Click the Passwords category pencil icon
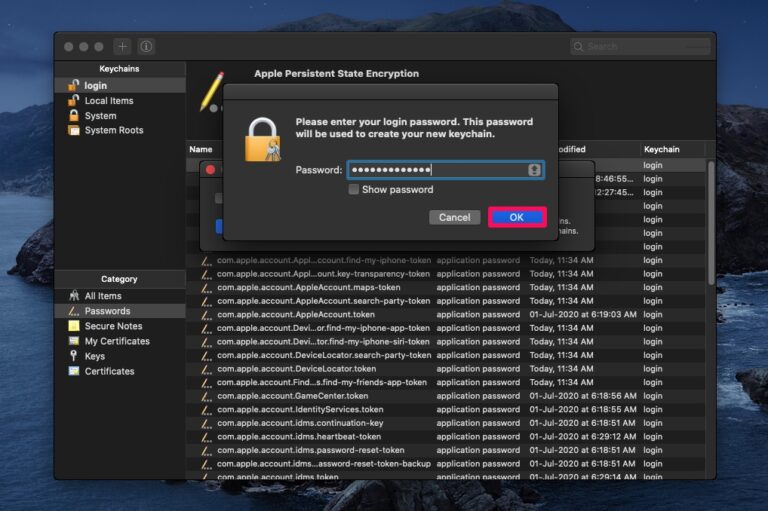 (74, 311)
